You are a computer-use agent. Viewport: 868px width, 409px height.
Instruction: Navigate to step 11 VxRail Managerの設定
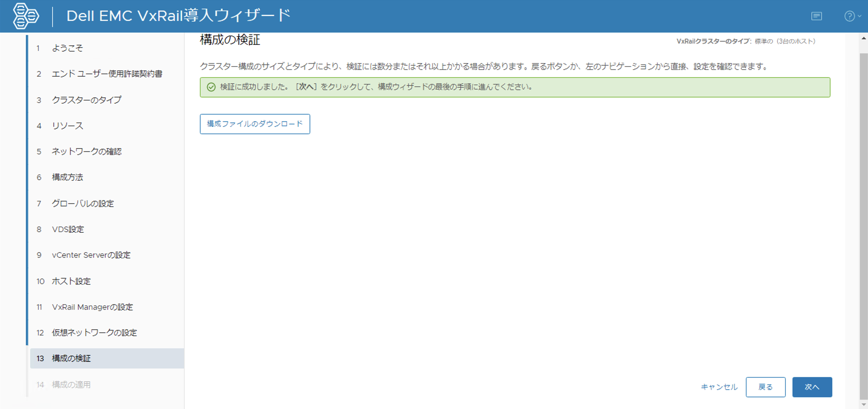(x=92, y=307)
